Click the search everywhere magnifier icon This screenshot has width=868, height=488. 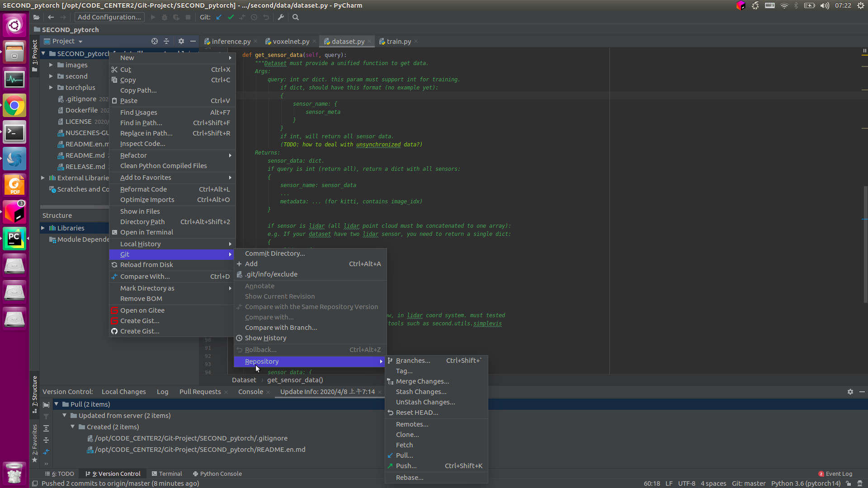tap(296, 17)
